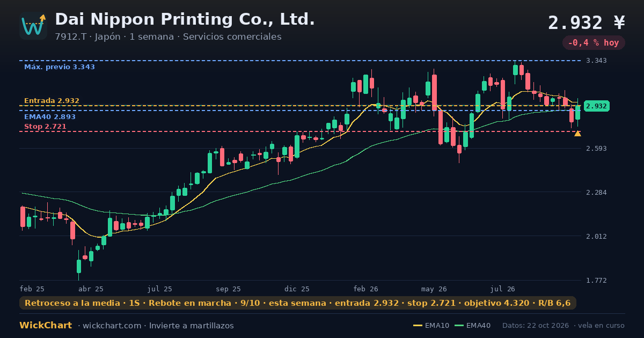The height and width of the screenshot is (338, 644).
Task: Click the Datos: 22 oct 2026 footer text
Action: pos(536,326)
